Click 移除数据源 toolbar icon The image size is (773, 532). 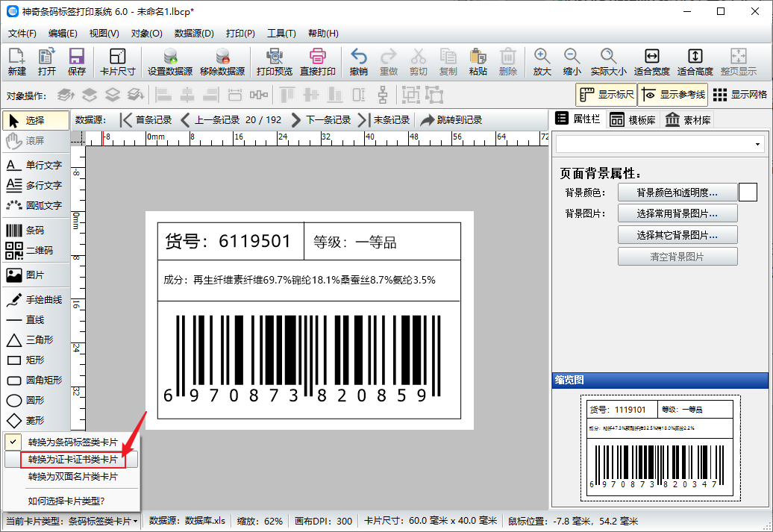pos(222,62)
